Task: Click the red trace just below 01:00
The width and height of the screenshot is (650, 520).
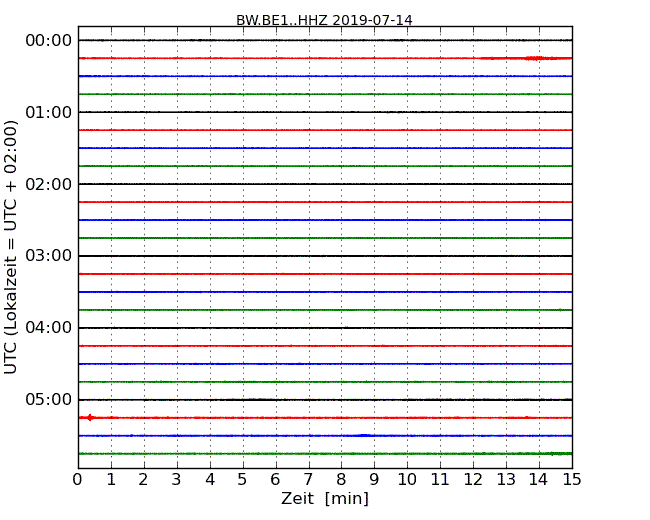Action: (325, 130)
